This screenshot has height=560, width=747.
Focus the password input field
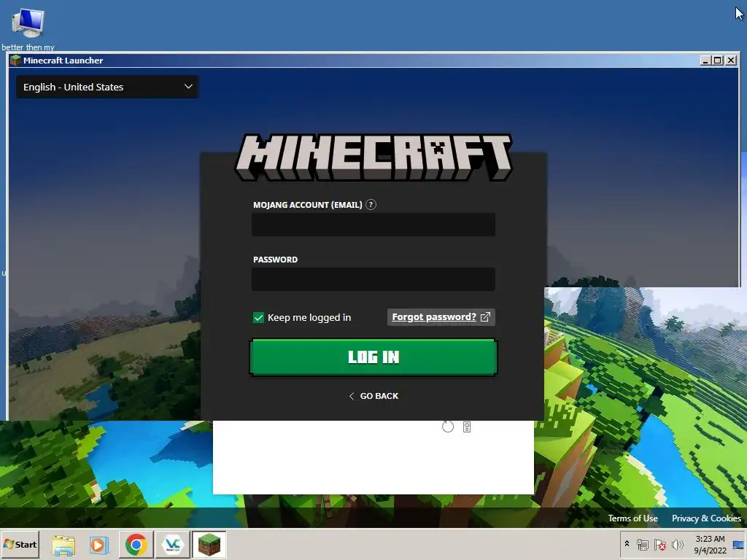373,279
